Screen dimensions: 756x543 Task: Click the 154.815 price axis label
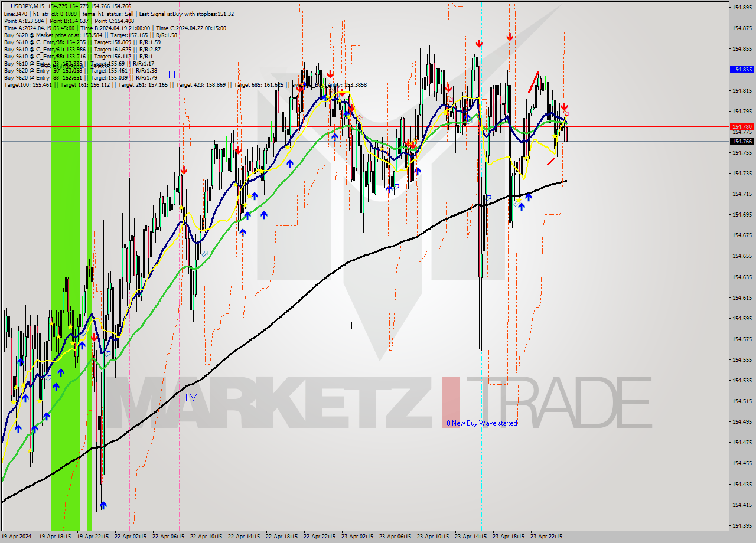click(742, 90)
